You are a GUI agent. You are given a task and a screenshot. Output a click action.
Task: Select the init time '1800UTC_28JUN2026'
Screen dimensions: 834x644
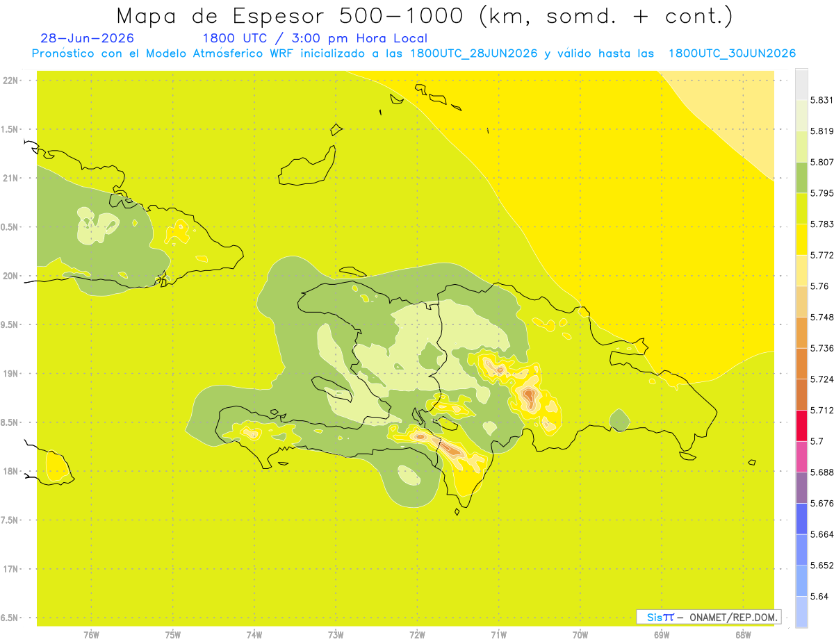473,53
